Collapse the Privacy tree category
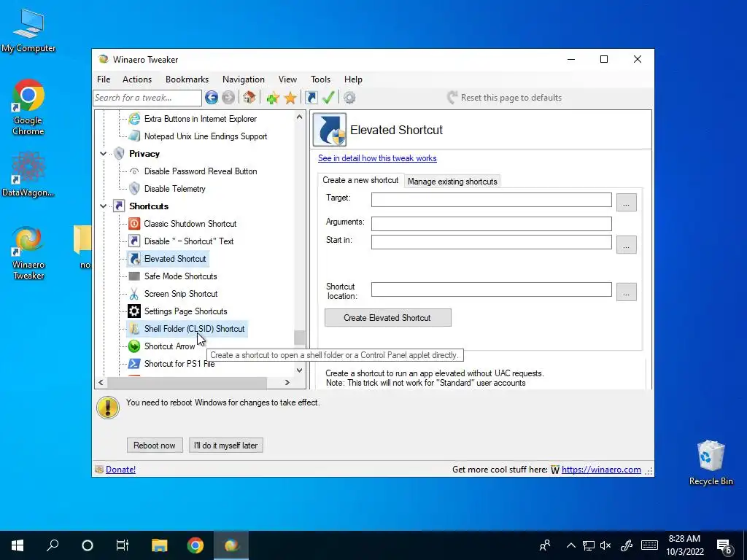This screenshot has height=560, width=747. tap(103, 154)
